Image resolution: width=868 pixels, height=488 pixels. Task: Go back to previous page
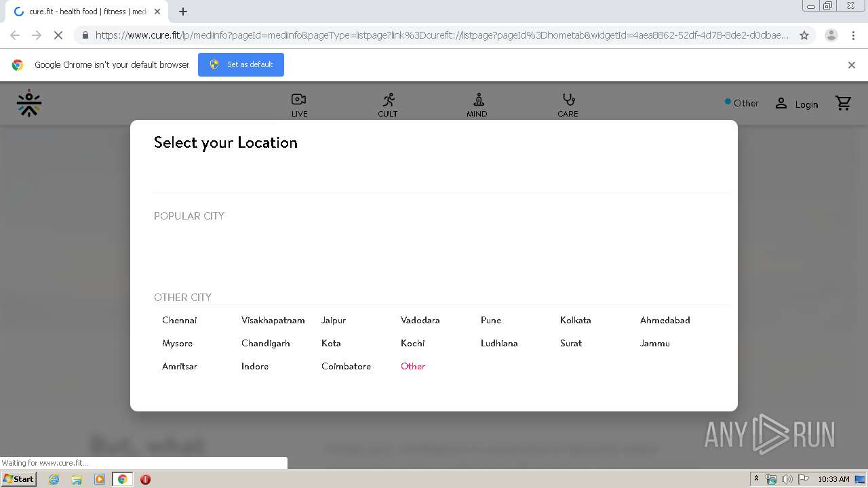coord(15,35)
